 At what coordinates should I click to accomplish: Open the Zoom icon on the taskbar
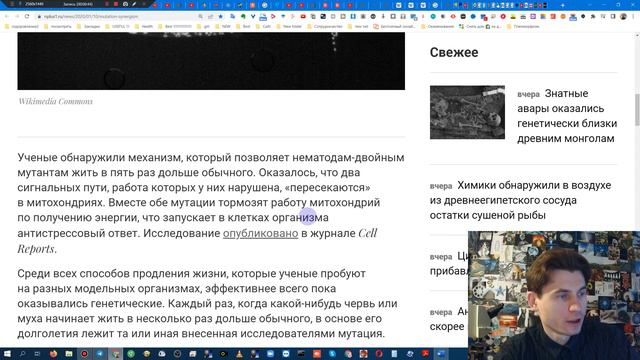click(x=270, y=354)
